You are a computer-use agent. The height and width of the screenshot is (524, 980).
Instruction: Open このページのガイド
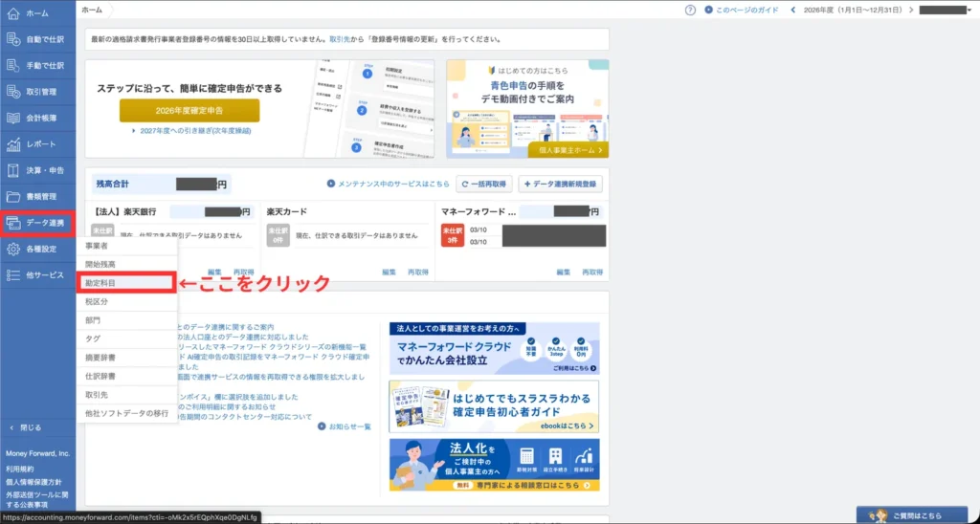pyautogui.click(x=742, y=10)
